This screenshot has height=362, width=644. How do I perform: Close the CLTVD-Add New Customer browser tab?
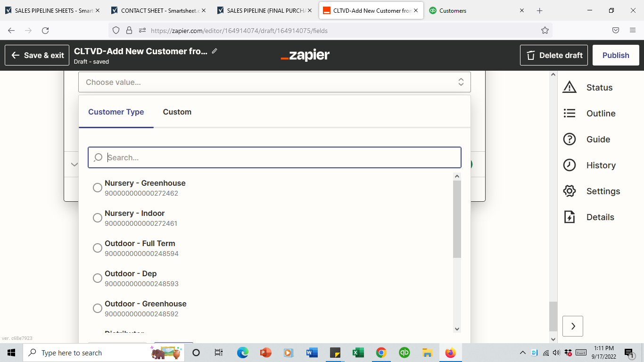[415, 10]
